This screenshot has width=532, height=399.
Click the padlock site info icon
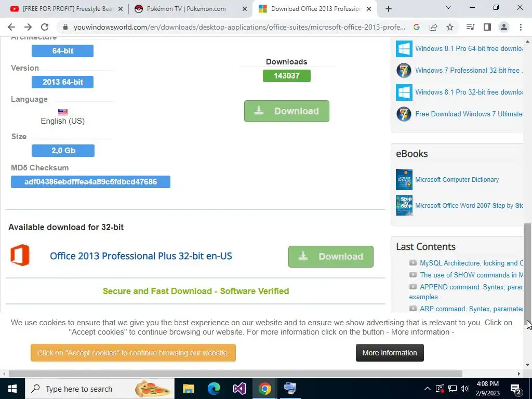(65, 27)
